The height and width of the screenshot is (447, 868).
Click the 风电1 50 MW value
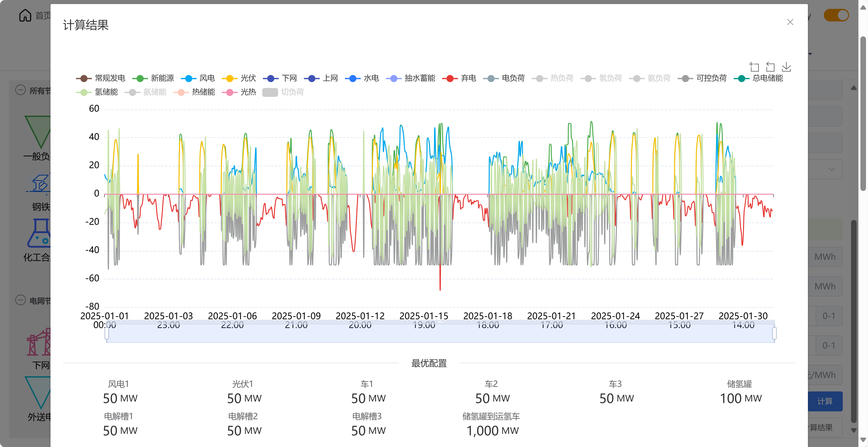click(x=120, y=399)
